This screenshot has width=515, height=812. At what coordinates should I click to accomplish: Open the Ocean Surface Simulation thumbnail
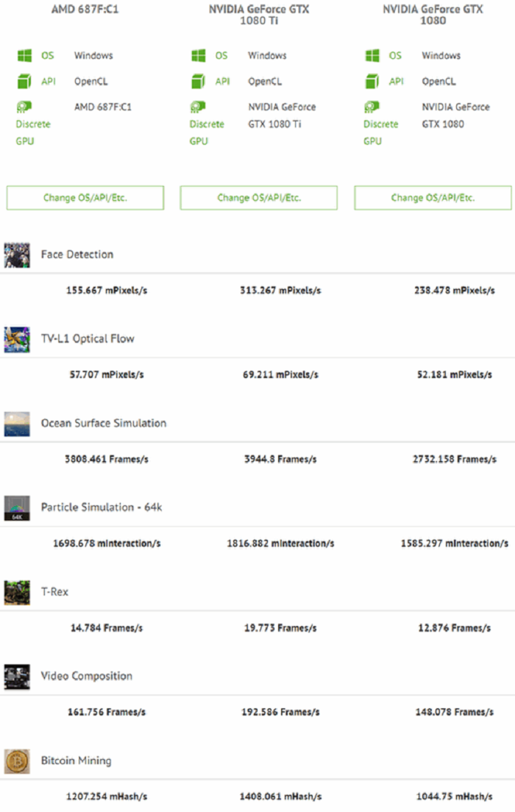[17, 424]
